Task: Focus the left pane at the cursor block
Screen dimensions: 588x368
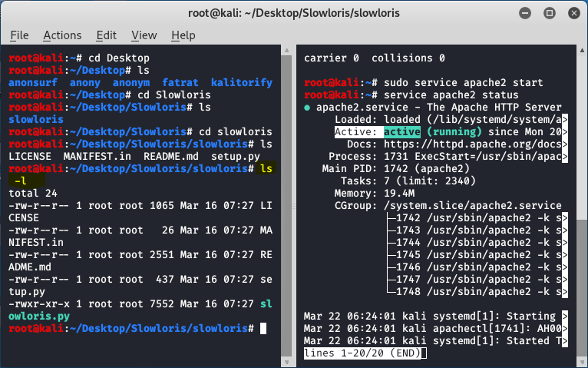Action: (263, 328)
